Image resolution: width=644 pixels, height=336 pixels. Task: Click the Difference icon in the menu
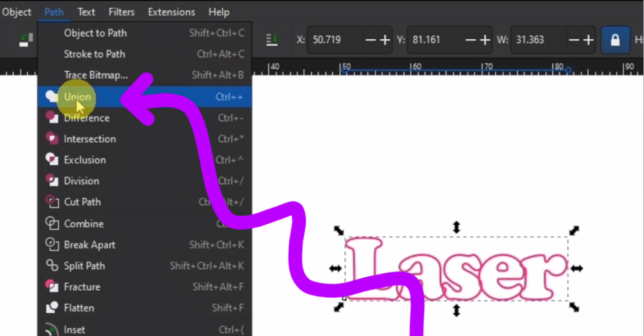52,118
